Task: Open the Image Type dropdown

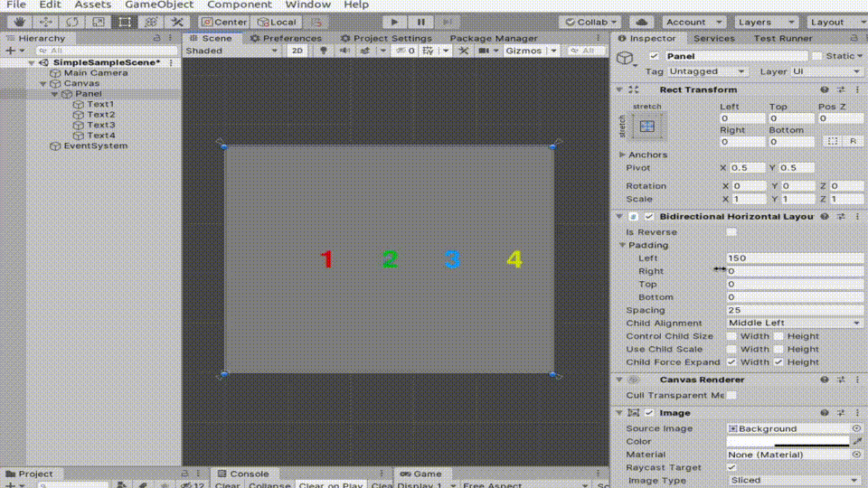Action: pos(795,480)
